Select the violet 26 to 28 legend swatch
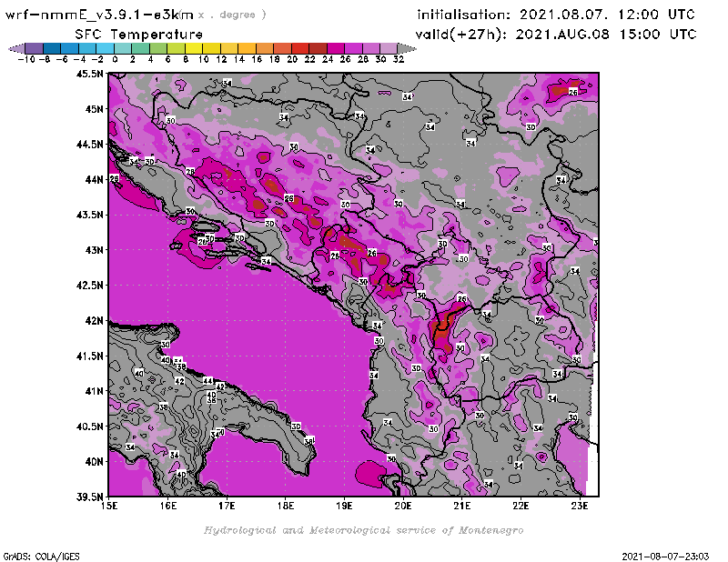 coord(354,48)
